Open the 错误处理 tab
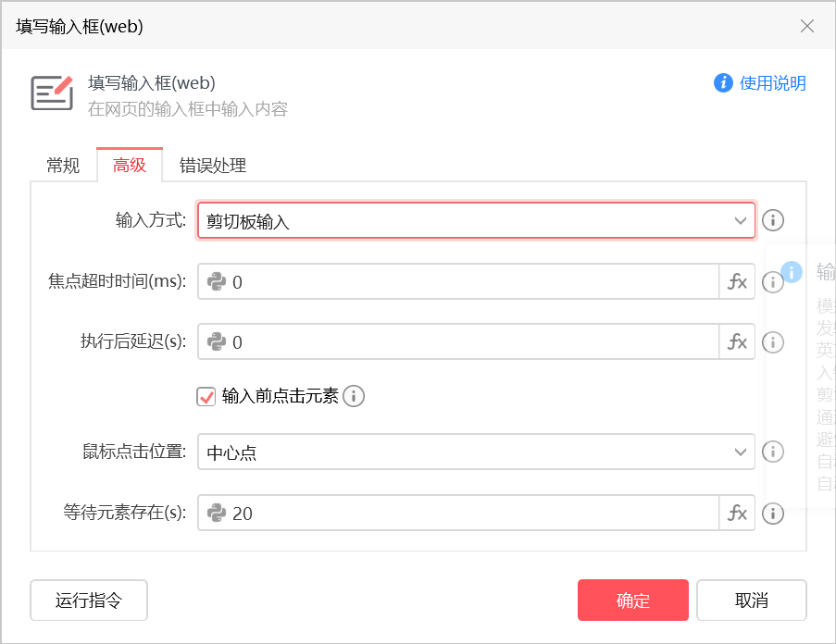 (x=213, y=167)
